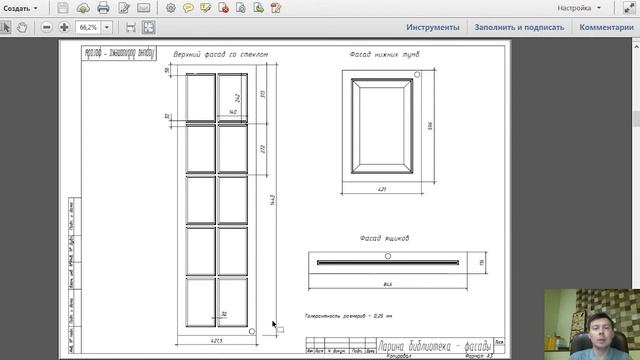Viewport: 640px width, 360px height.
Task: Click the edit document pencil icon
Action: (x=124, y=8)
